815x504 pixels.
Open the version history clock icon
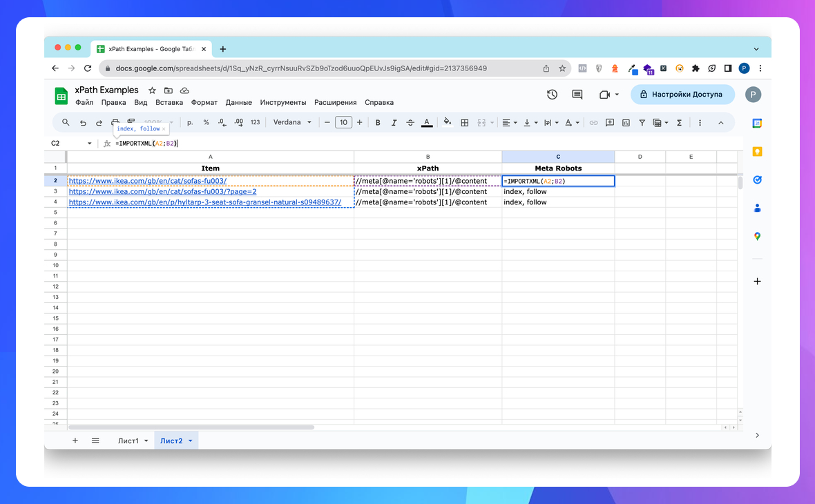coord(552,95)
